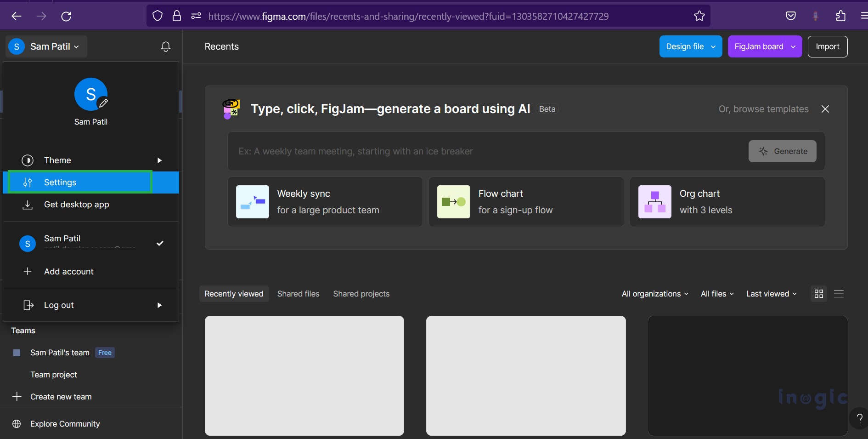The height and width of the screenshot is (439, 868).
Task: Reload the page with the refresh icon
Action: click(x=66, y=17)
